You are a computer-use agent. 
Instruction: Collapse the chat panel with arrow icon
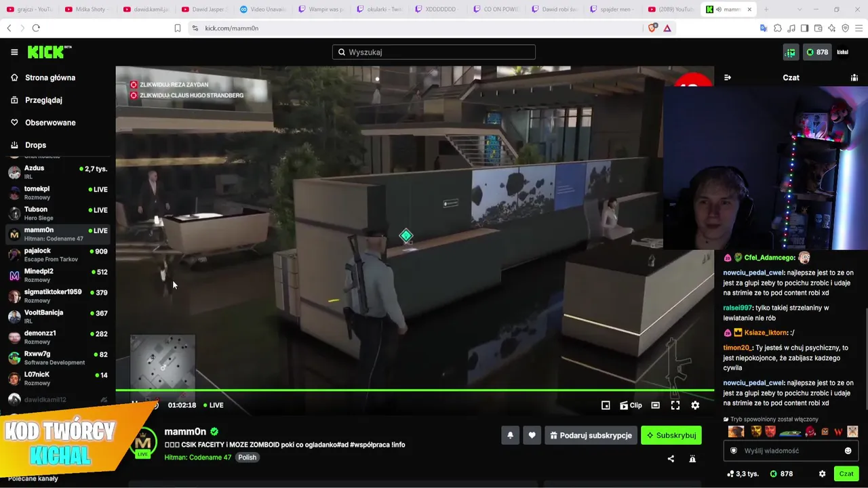point(728,78)
